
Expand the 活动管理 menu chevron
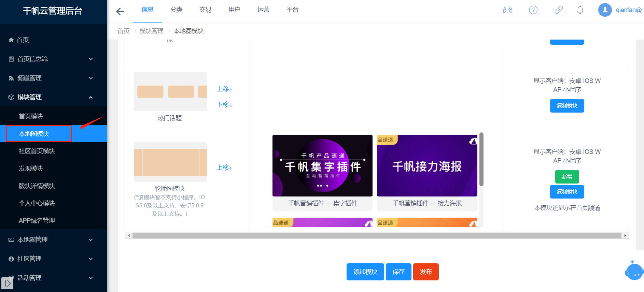click(x=91, y=278)
